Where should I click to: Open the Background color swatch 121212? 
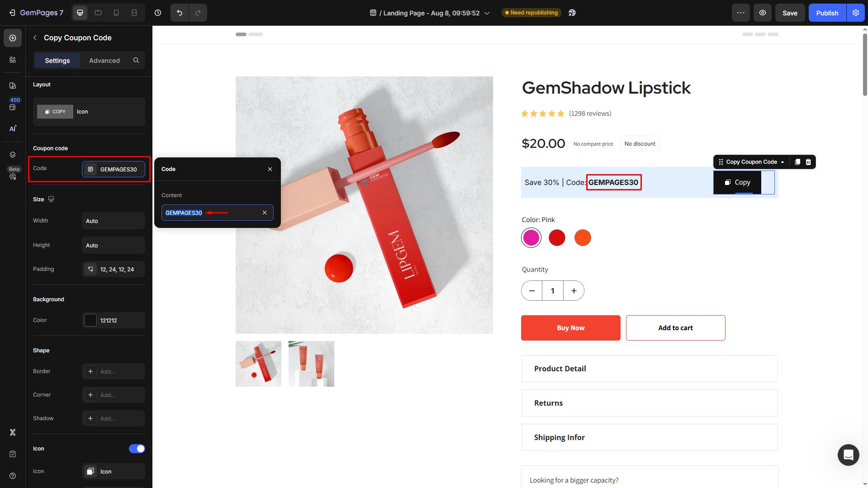point(90,320)
